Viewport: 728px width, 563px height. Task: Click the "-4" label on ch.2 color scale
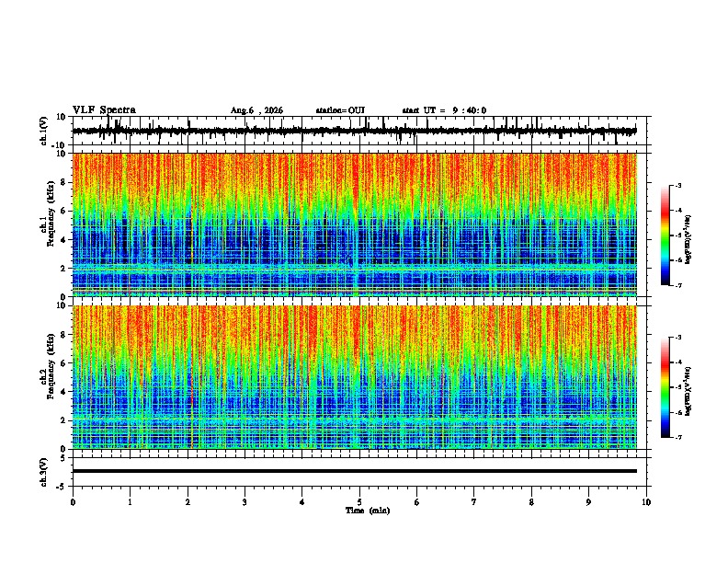click(678, 362)
